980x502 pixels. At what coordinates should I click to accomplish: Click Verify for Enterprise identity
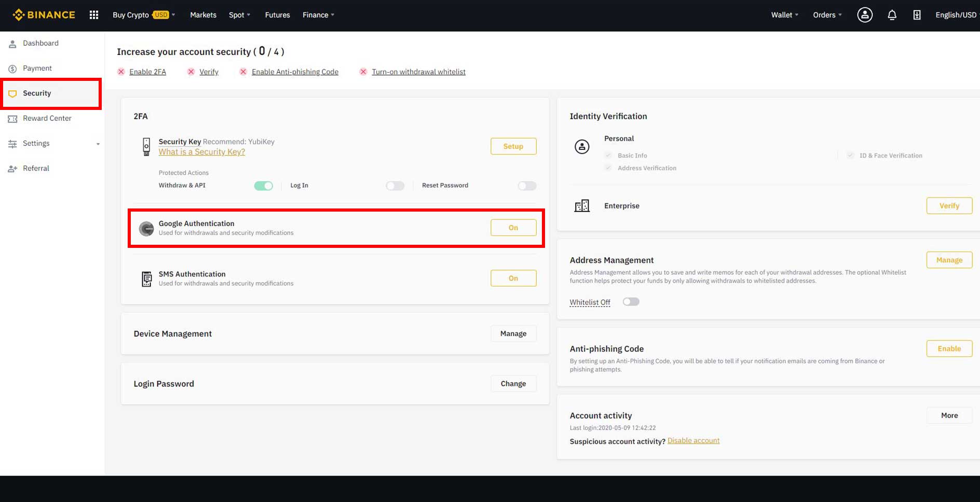[949, 206]
